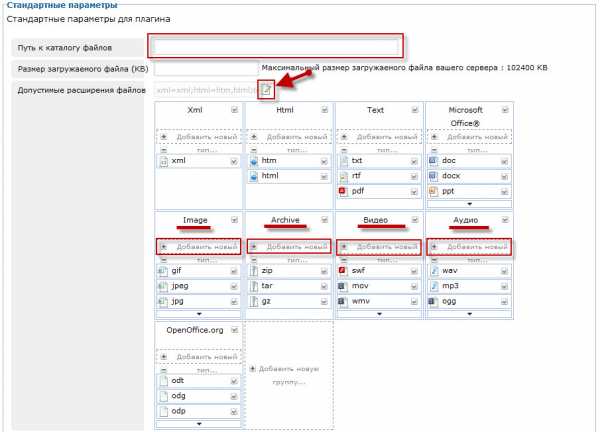This screenshot has width=600, height=432.
Task: Select the mov file type icon
Action: pyautogui.click(x=342, y=286)
